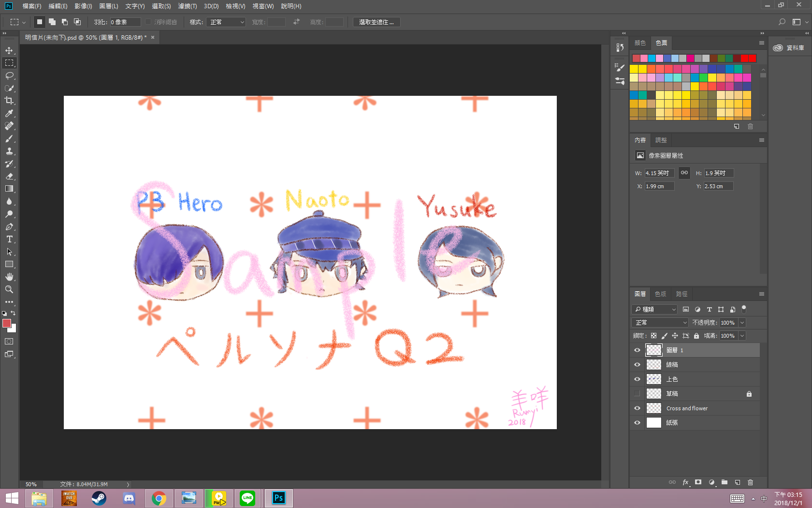This screenshot has height=508, width=812.
Task: Open the layer filter 種類 dropdown
Action: 654,310
